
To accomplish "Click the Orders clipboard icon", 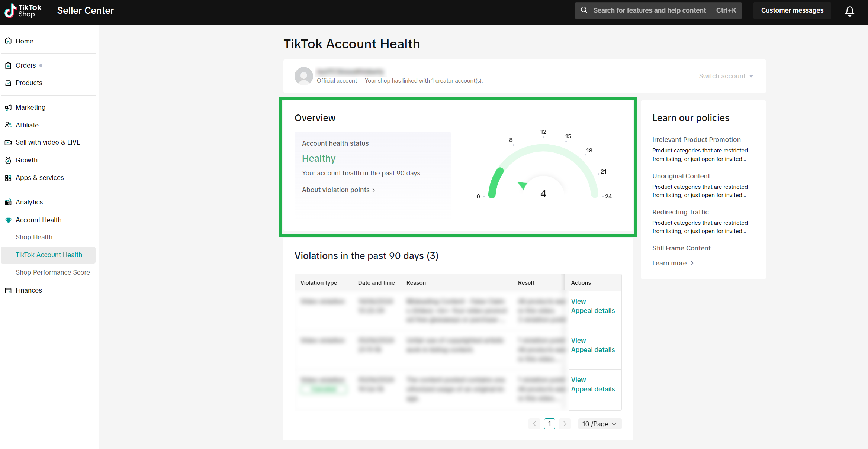I will (x=8, y=66).
